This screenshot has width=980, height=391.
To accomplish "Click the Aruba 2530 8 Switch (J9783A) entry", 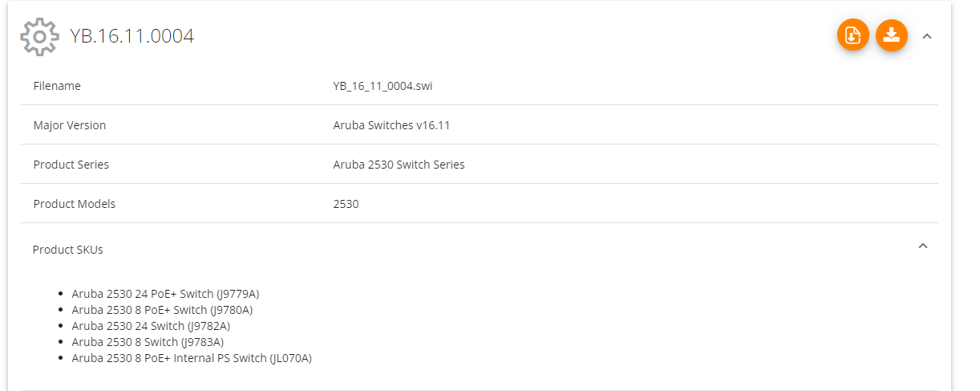I will pyautogui.click(x=148, y=342).
